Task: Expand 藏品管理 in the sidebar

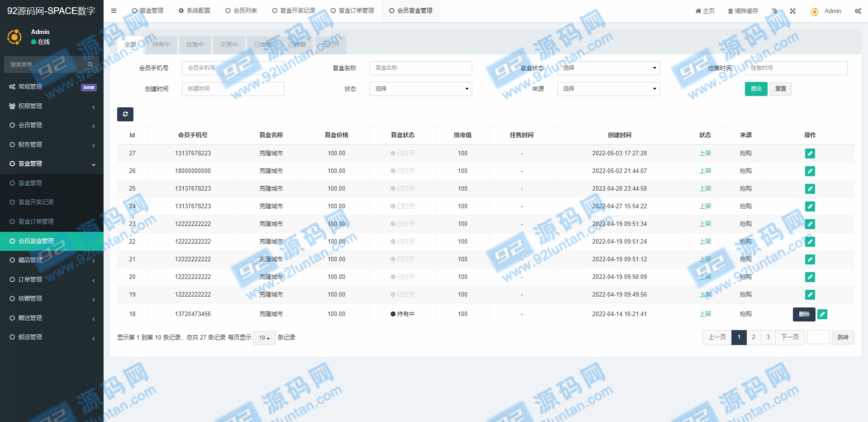Action: pyautogui.click(x=52, y=260)
